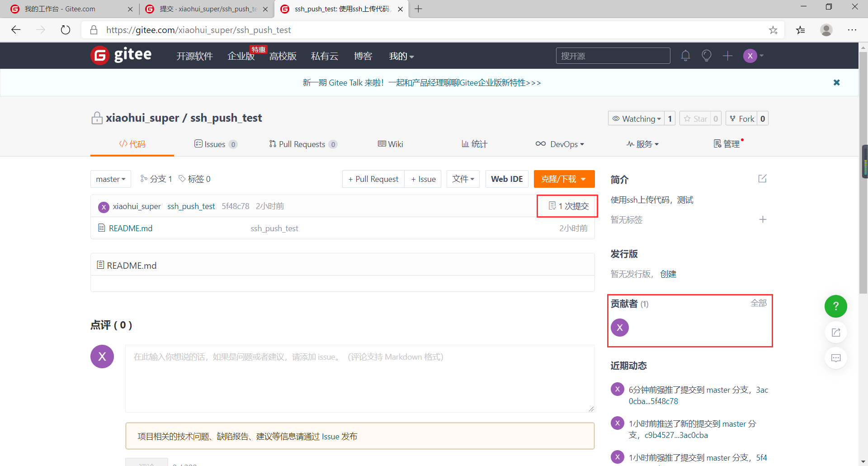Refresh the page with the reload icon
This screenshot has width=868, height=466.
coord(66,30)
